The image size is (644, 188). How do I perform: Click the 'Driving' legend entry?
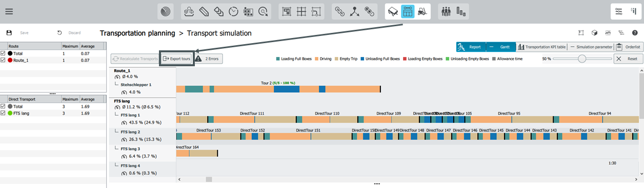(323, 59)
